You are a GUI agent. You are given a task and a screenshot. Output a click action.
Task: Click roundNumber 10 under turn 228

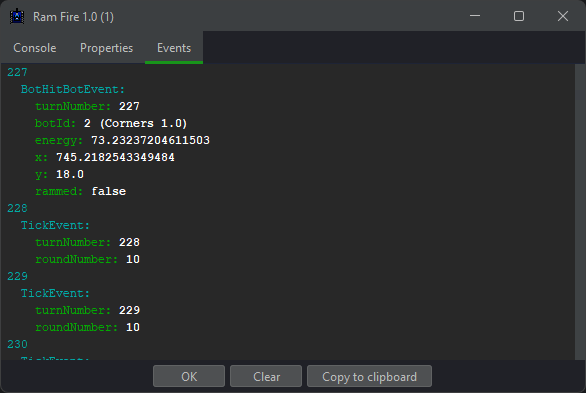point(133,259)
